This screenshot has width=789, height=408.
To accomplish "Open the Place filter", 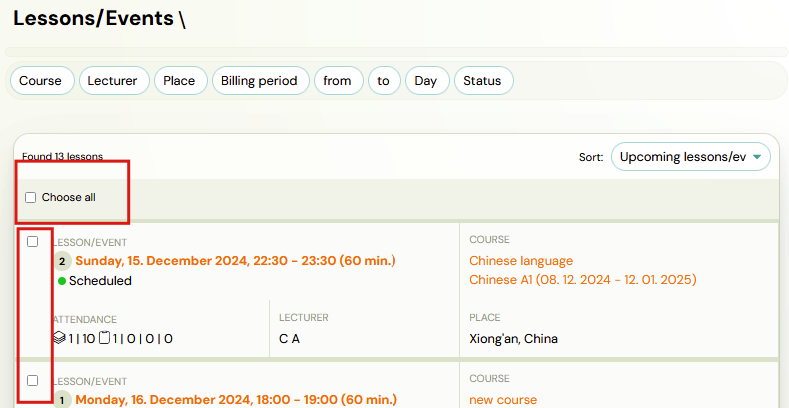I will click(180, 81).
